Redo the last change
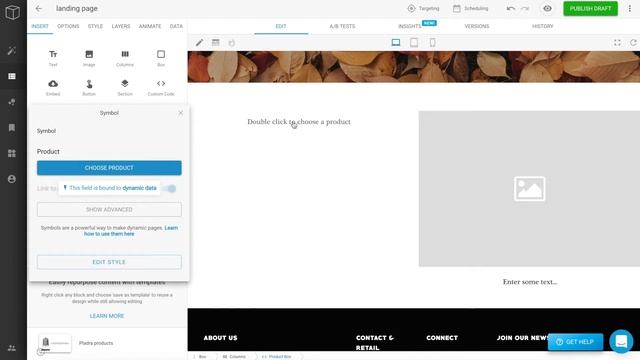 pyautogui.click(x=525, y=8)
